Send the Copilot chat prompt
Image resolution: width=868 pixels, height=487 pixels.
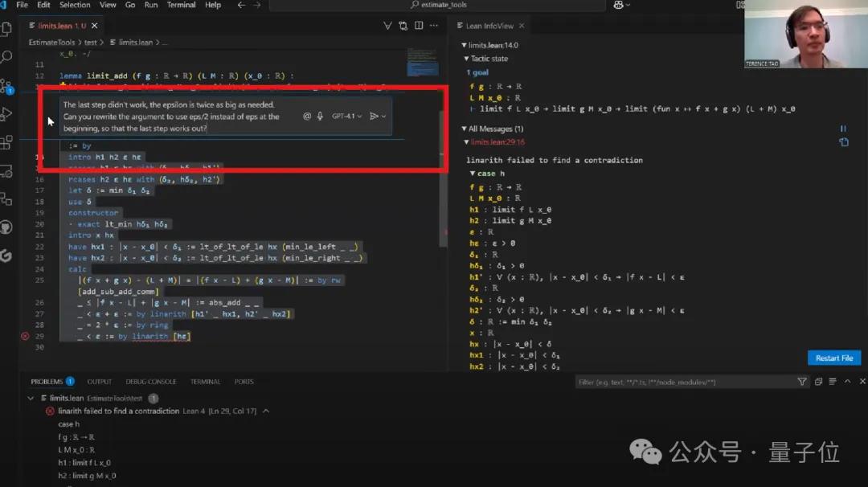(373, 116)
